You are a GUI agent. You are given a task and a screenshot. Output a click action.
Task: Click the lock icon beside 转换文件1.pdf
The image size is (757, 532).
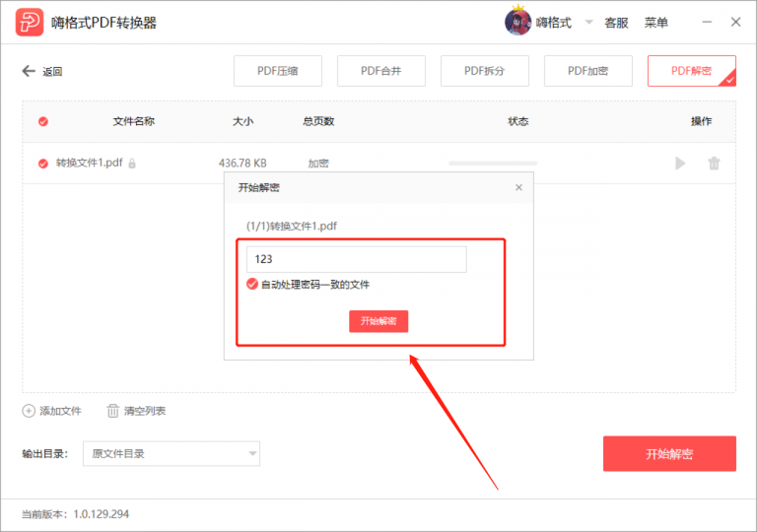pos(132,164)
